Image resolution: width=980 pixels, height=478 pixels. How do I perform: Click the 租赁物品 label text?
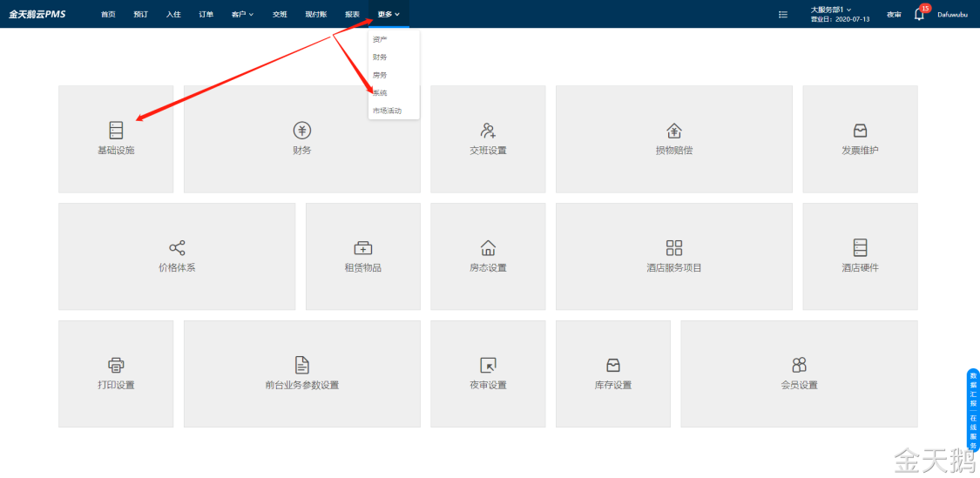pos(363,268)
